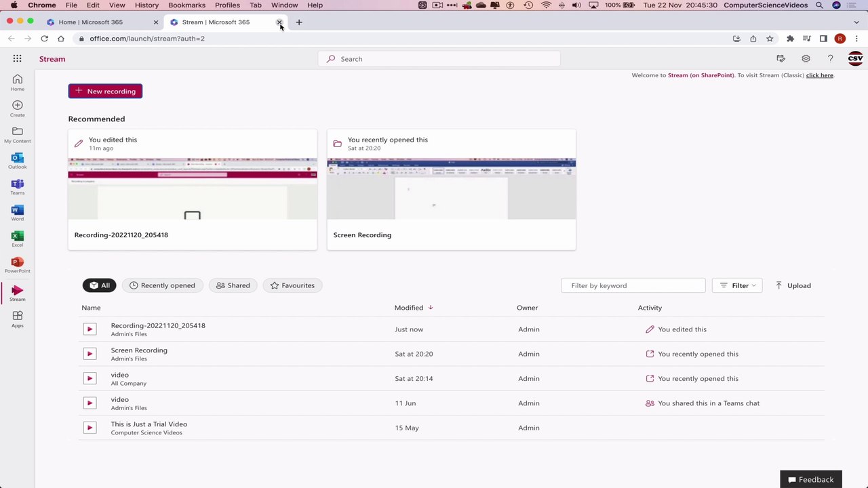Click 'Computer Science Videos' location text

coord(146,432)
